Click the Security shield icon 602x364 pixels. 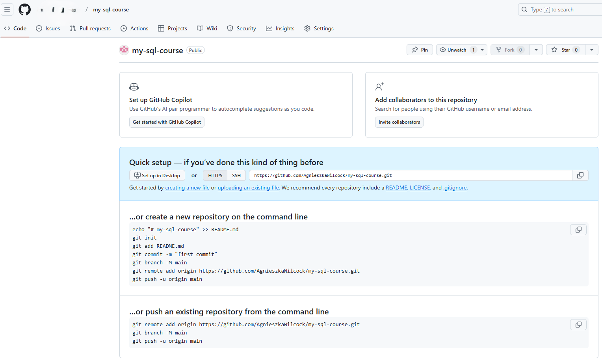click(x=230, y=28)
